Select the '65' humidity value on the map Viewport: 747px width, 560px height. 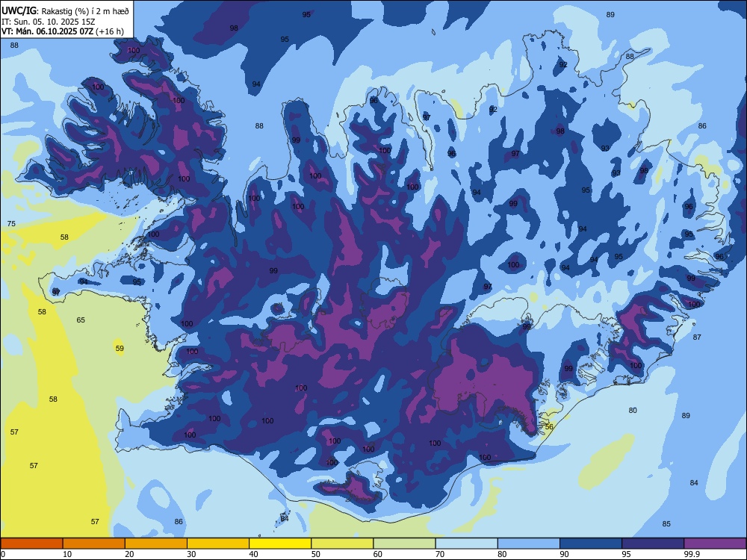tap(81, 320)
